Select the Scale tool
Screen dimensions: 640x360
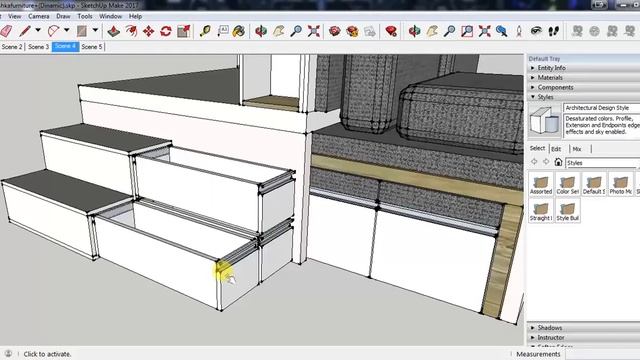pyautogui.click(x=184, y=31)
